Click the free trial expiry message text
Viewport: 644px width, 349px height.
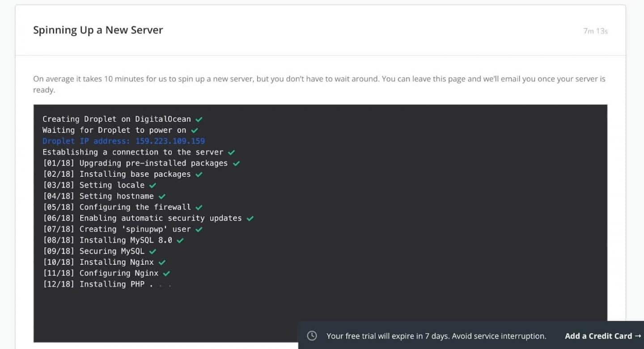pyautogui.click(x=436, y=336)
